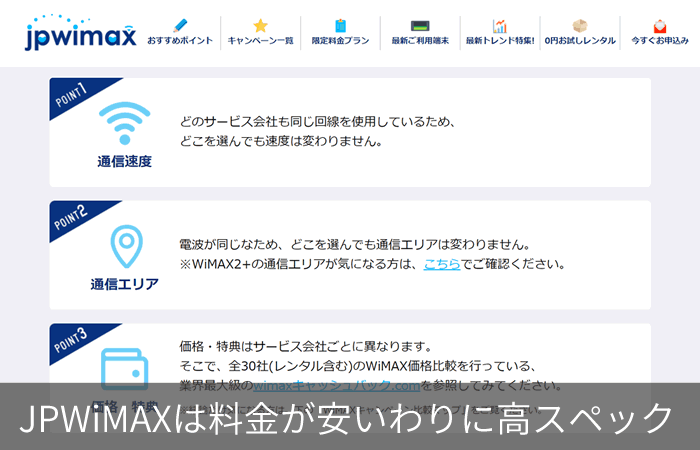The image size is (700, 450).
Task: Click the router device icon above 最新ご利用端末
Action: point(420,26)
